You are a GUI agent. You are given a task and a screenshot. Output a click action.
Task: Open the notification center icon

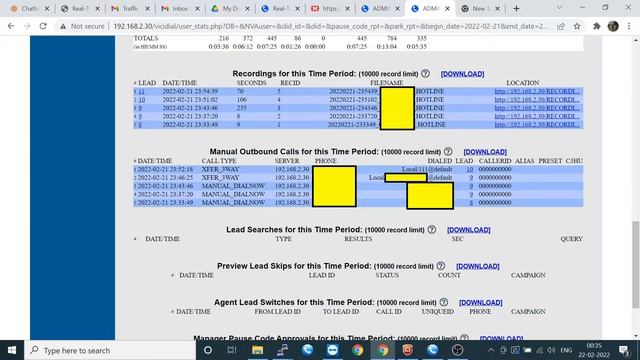[x=624, y=350]
